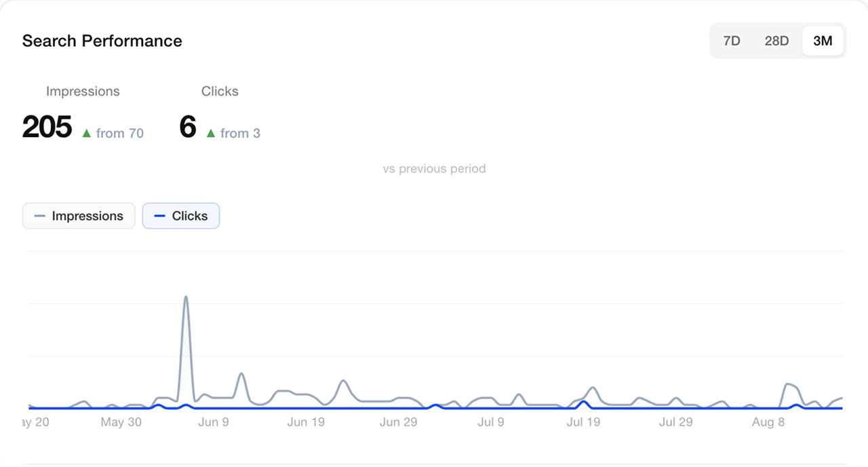Click the blue line icon in Clicks legend
Image resolution: width=868 pixels, height=467 pixels.
click(x=159, y=217)
